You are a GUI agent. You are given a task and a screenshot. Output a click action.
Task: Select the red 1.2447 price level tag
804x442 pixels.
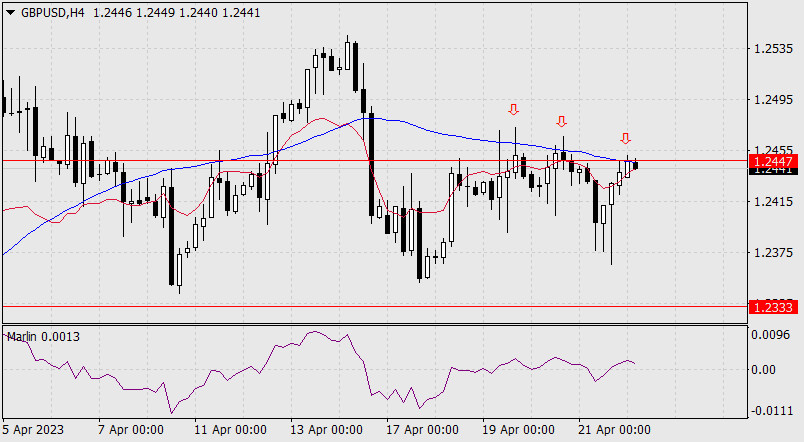tap(775, 160)
